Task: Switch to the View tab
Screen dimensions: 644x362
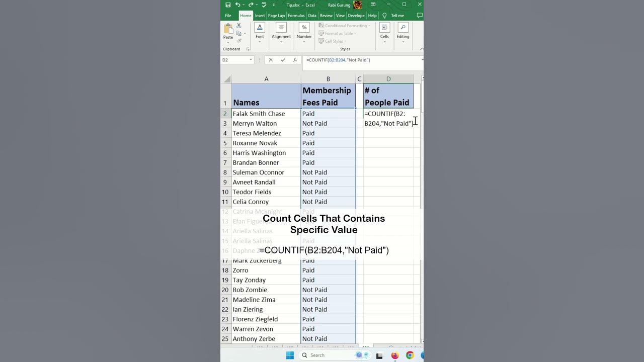Action: click(x=340, y=16)
